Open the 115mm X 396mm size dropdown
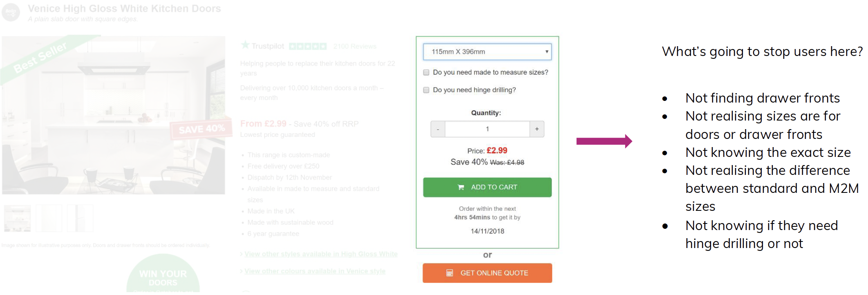Viewport: 868px width, 295px height. [487, 52]
